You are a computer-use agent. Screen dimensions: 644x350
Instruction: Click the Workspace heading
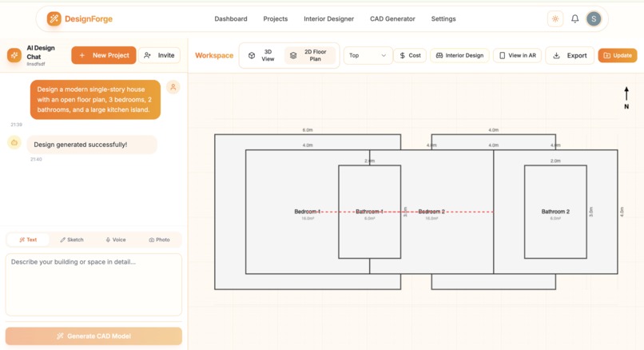pos(214,55)
